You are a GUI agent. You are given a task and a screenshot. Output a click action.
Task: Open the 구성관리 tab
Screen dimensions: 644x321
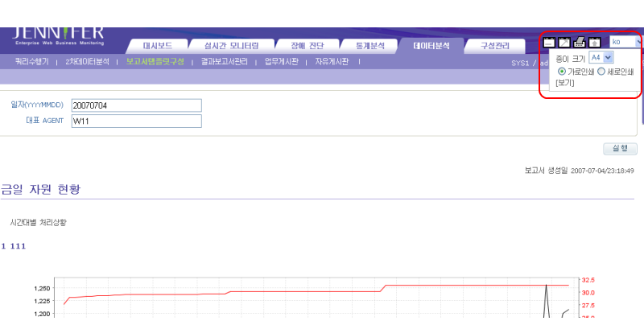[495, 46]
